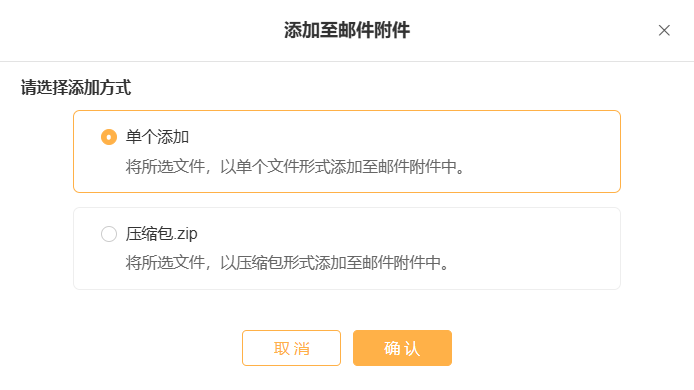Choose the grey-bordered 压缩包.zip option card
This screenshot has width=694, height=390.
347,248
